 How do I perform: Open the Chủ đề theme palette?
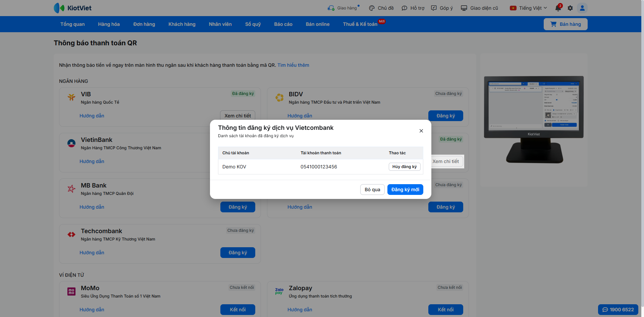click(381, 8)
